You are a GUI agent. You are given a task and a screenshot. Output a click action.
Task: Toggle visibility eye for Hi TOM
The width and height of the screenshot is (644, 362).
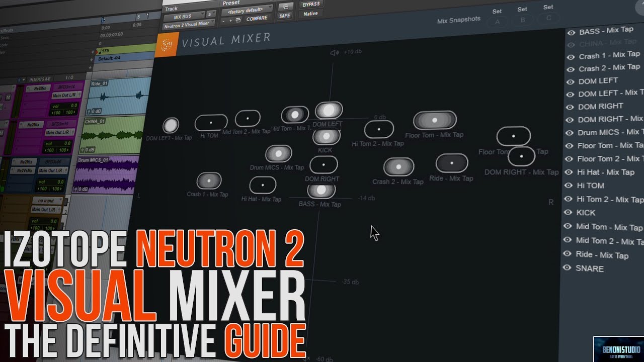tap(568, 186)
